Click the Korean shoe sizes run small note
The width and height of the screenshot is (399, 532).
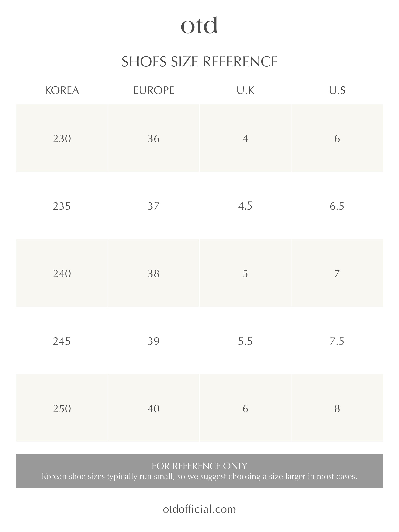[199, 476]
